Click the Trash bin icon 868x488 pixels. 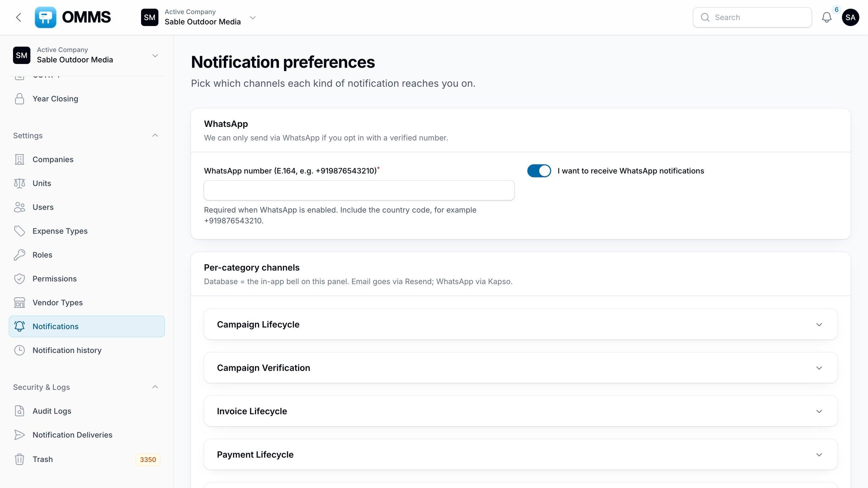click(20, 459)
